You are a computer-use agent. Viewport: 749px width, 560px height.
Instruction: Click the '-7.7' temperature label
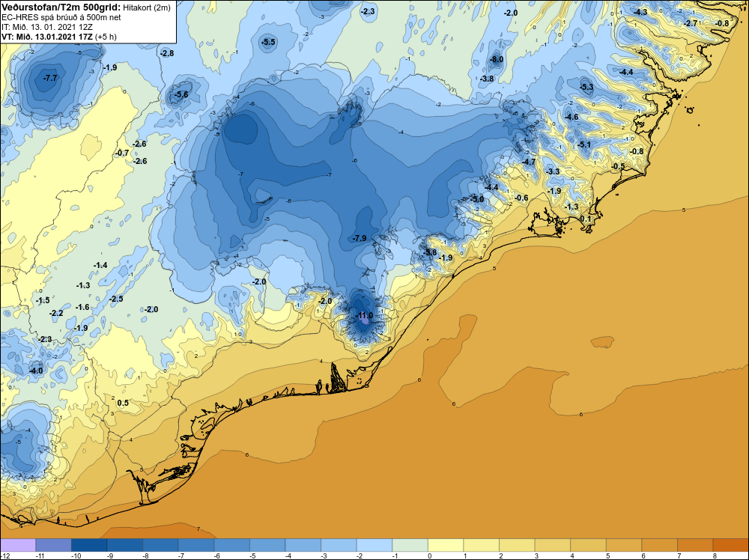coord(50,77)
